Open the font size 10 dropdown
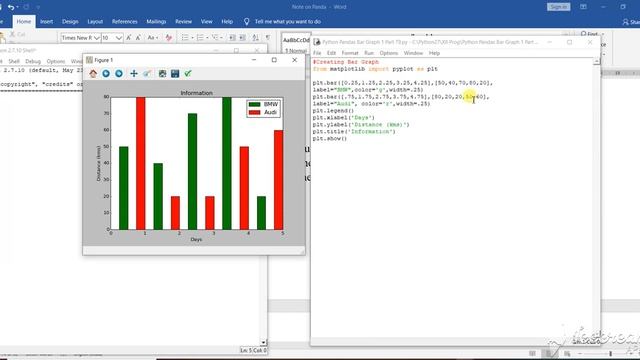640x360 pixels. click(118, 38)
